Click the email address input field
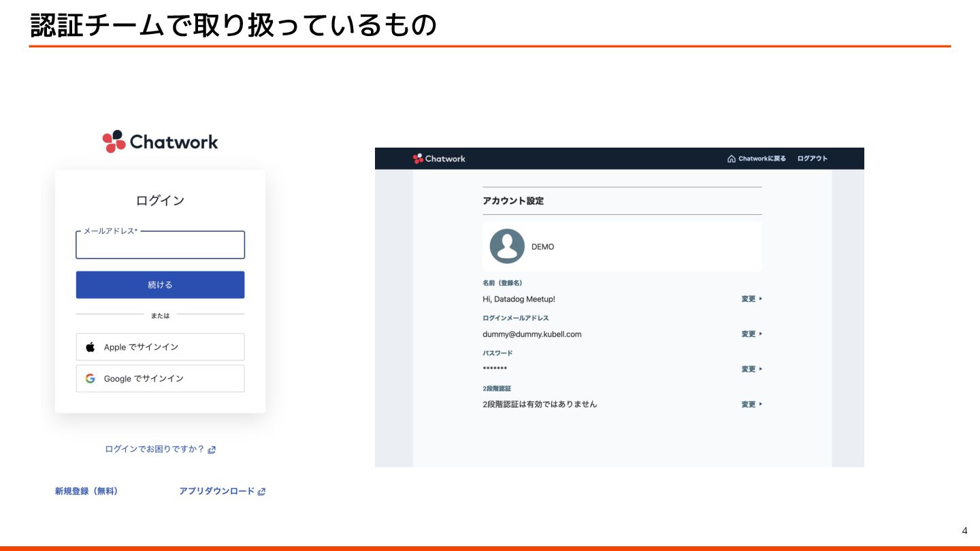This screenshot has width=980, height=551. click(x=160, y=245)
